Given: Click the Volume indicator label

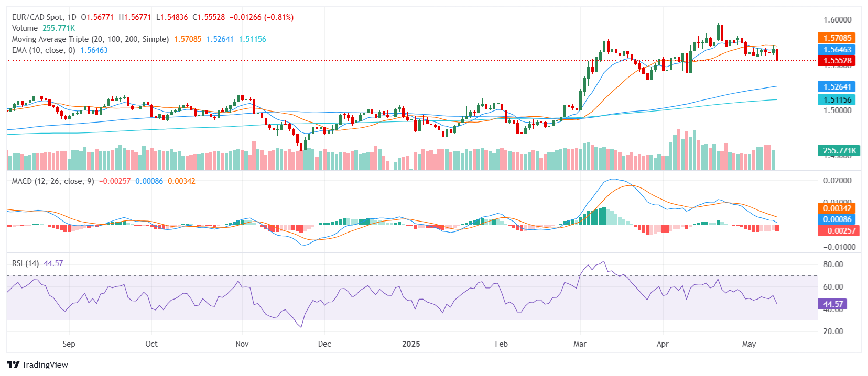Looking at the screenshot, I should (25, 28).
